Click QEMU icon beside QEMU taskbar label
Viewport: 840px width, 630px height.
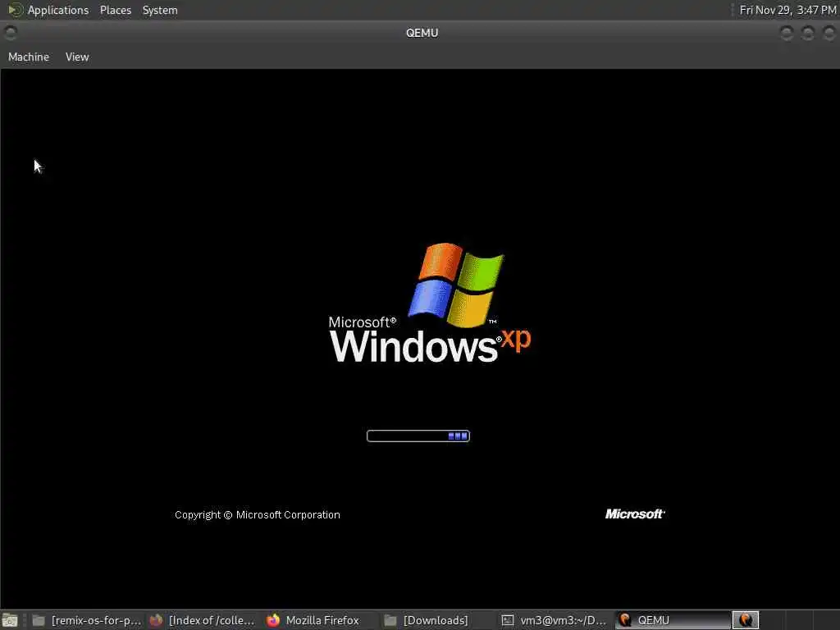point(624,620)
